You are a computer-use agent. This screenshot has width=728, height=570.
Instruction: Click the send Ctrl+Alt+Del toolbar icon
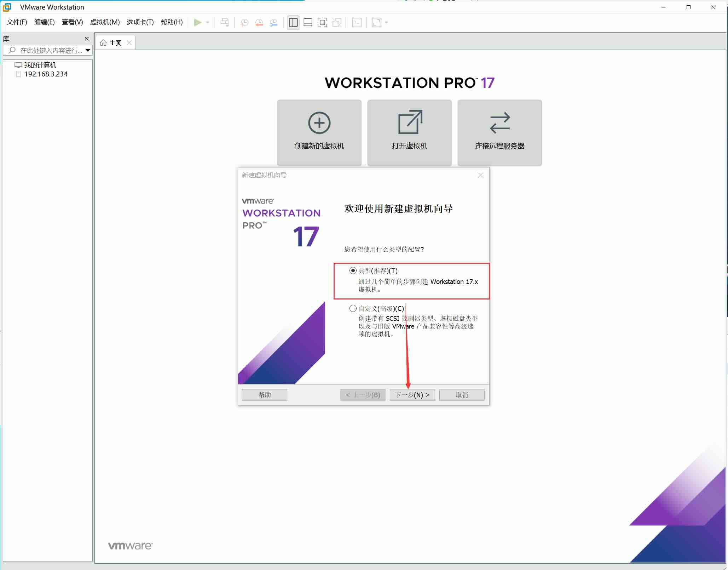225,23
